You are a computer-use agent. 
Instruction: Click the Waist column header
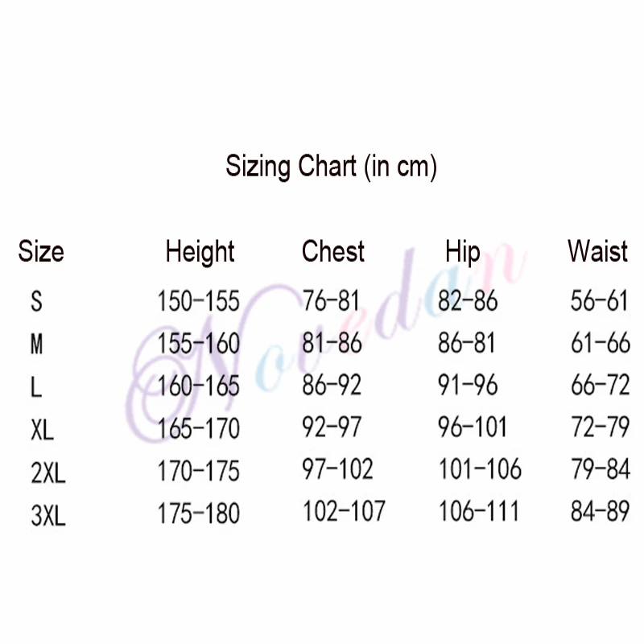[597, 251]
